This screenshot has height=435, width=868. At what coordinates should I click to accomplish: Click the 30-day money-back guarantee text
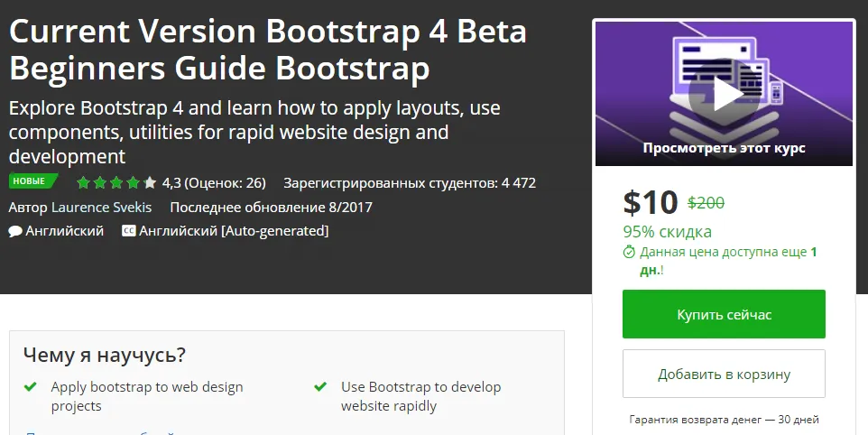pos(724,419)
